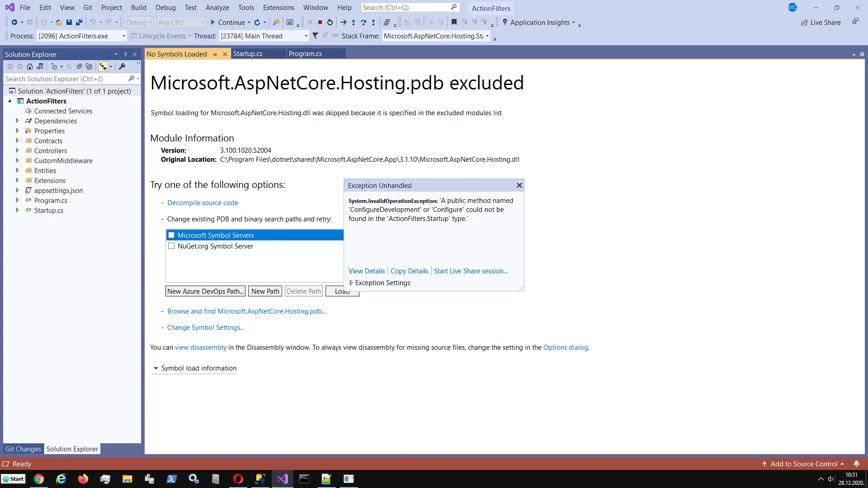
Task: Stop debugging with the red square icon
Action: click(320, 22)
